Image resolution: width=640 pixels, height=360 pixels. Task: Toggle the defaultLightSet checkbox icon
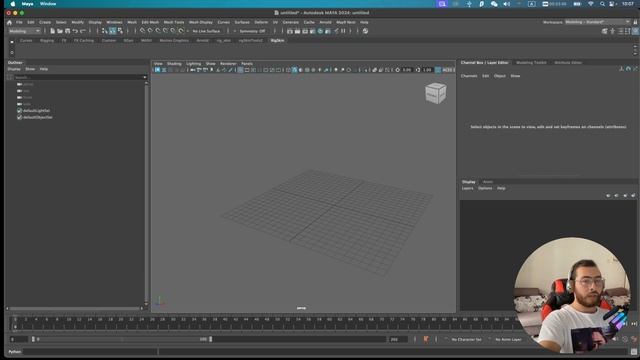click(19, 111)
